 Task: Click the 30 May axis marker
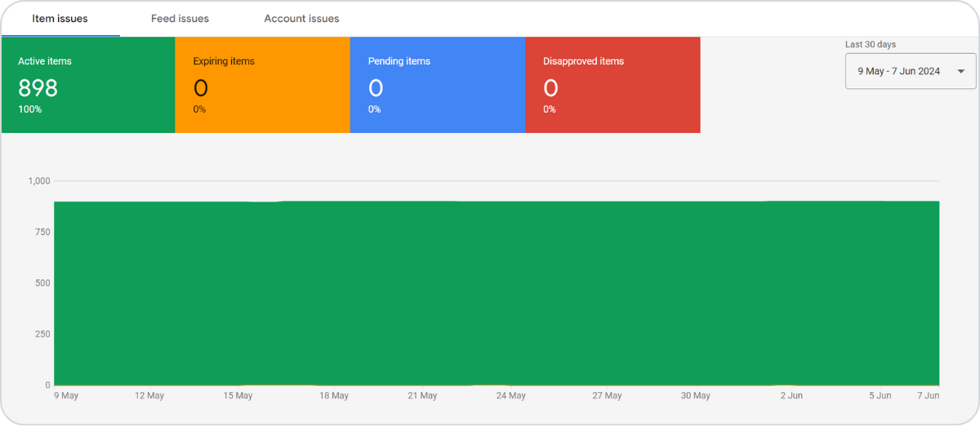click(696, 396)
